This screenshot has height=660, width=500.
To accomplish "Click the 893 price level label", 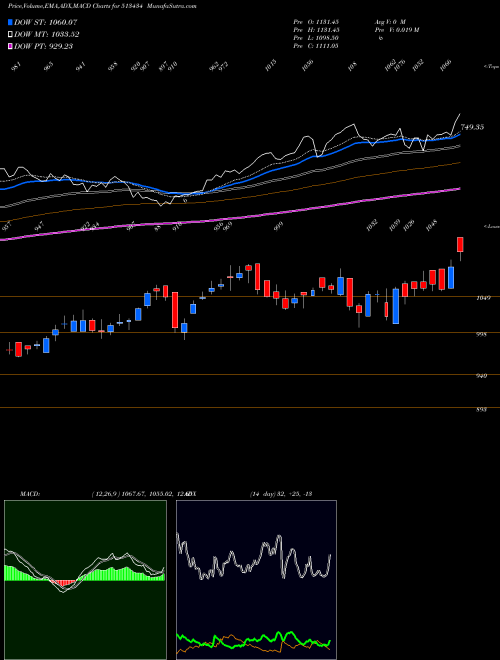I will click(x=482, y=409).
